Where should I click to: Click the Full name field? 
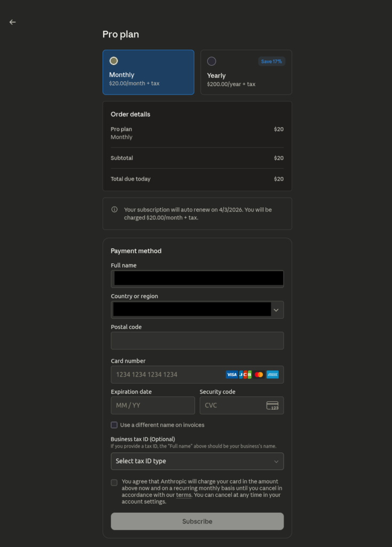tap(197, 278)
